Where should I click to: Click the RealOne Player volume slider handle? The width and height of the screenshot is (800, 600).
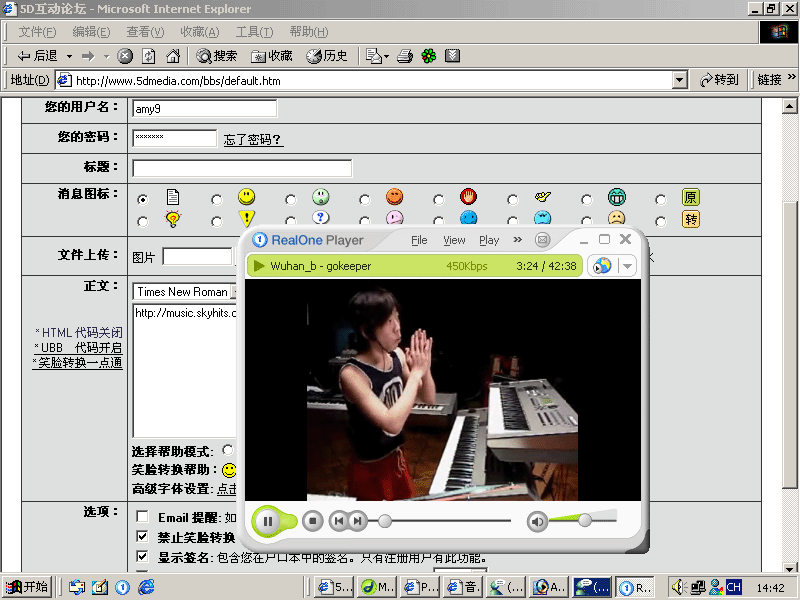click(x=585, y=520)
